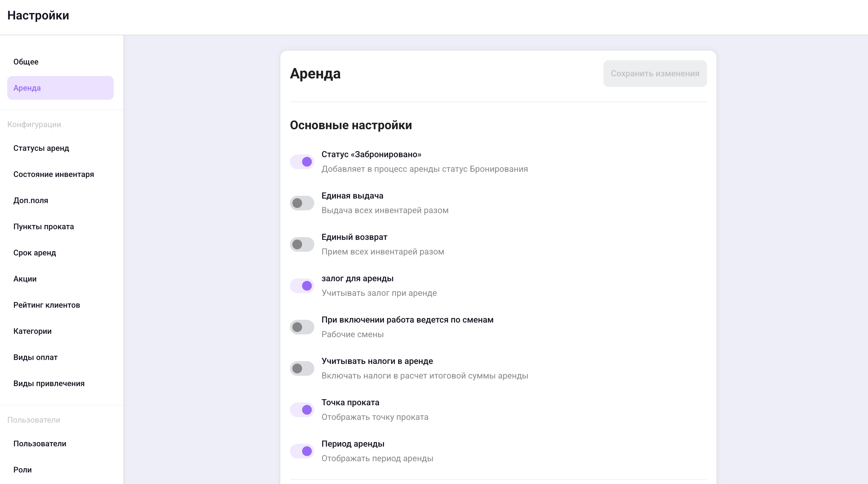Open Рейтинг клиентов section

46,305
